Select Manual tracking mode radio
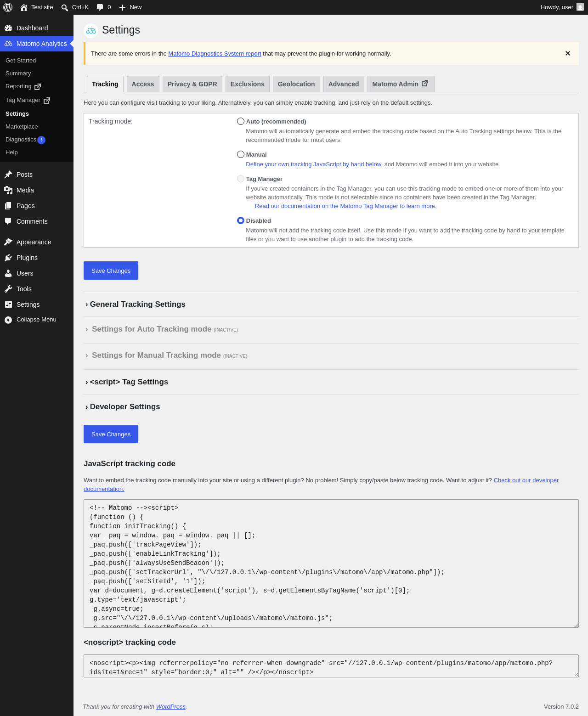588x716 pixels. click(241, 154)
